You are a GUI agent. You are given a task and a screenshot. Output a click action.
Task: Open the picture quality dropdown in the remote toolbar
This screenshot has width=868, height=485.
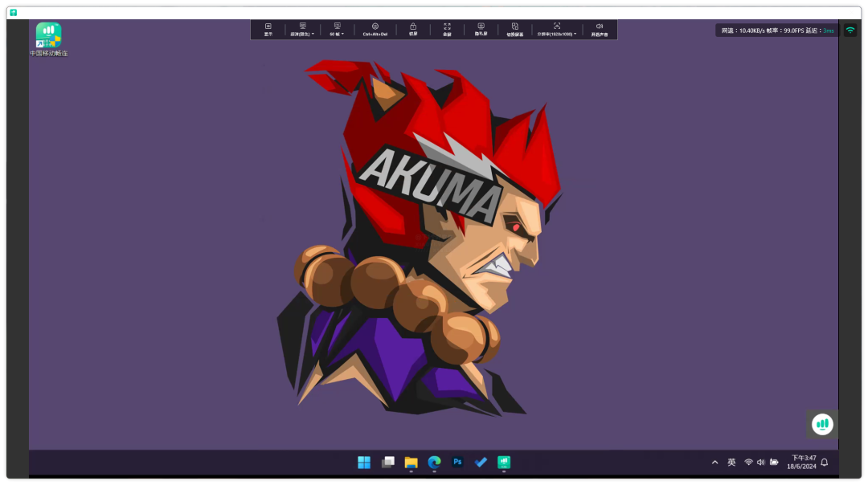[302, 30]
